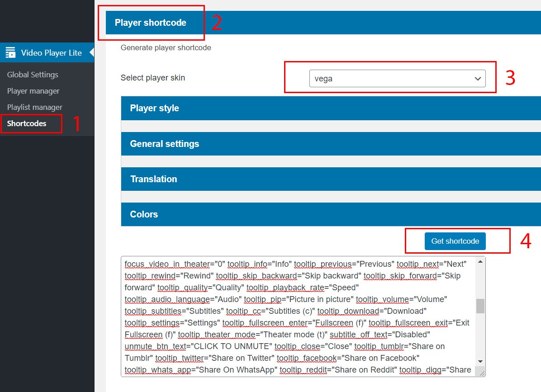Screen dimensions: 541x392
Task: Go to Player manager page
Action: (x=33, y=91)
